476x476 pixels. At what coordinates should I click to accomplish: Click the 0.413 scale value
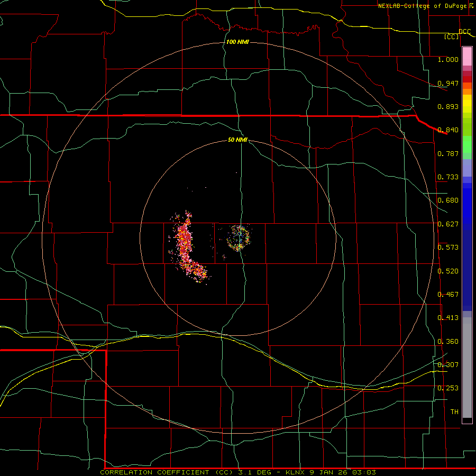[x=448, y=318]
